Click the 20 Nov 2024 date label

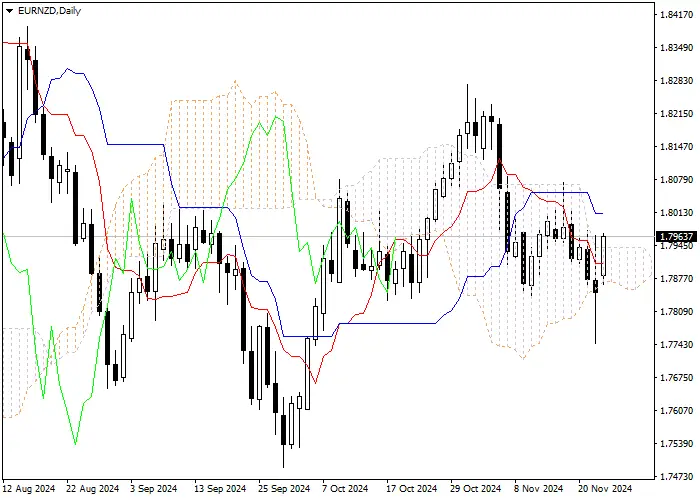tap(605, 489)
